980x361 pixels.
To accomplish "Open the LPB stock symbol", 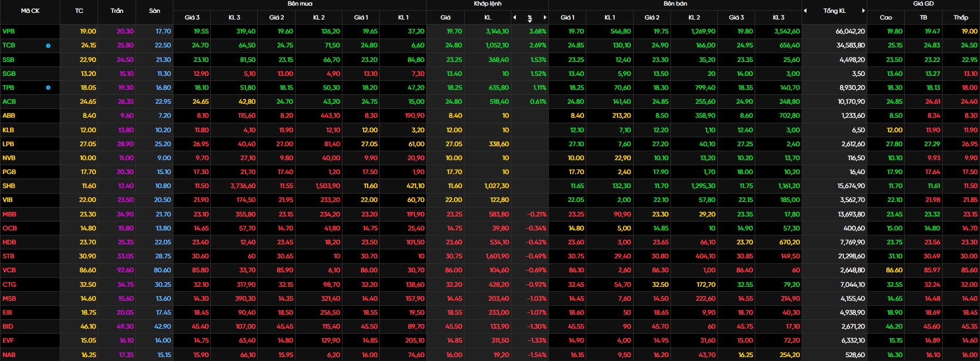I will click(x=8, y=144).
